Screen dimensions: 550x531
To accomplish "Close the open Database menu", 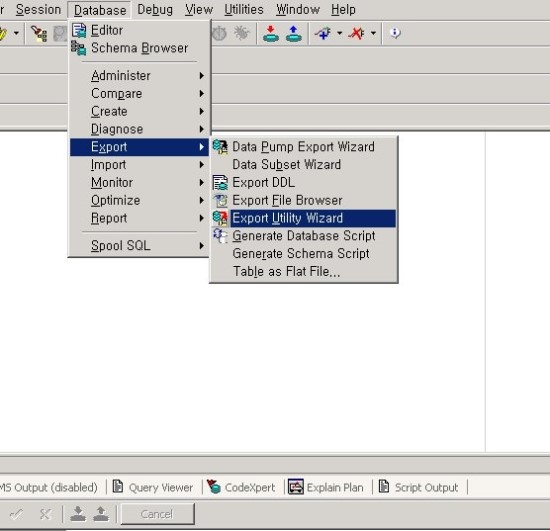I will coord(100,10).
